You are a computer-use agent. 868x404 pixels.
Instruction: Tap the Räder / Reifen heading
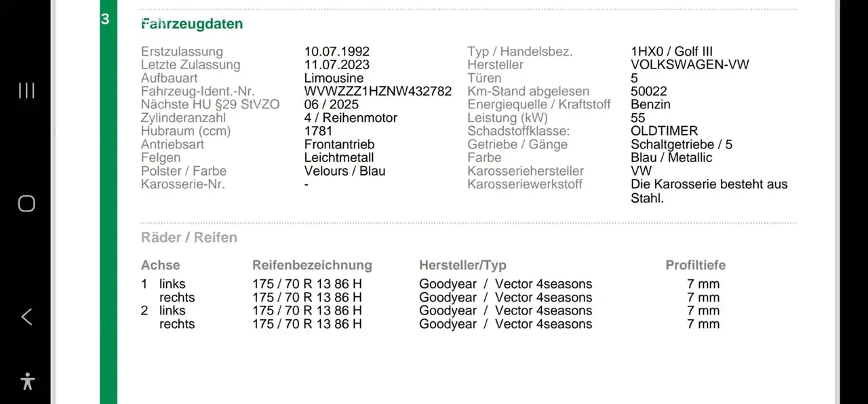[189, 238]
